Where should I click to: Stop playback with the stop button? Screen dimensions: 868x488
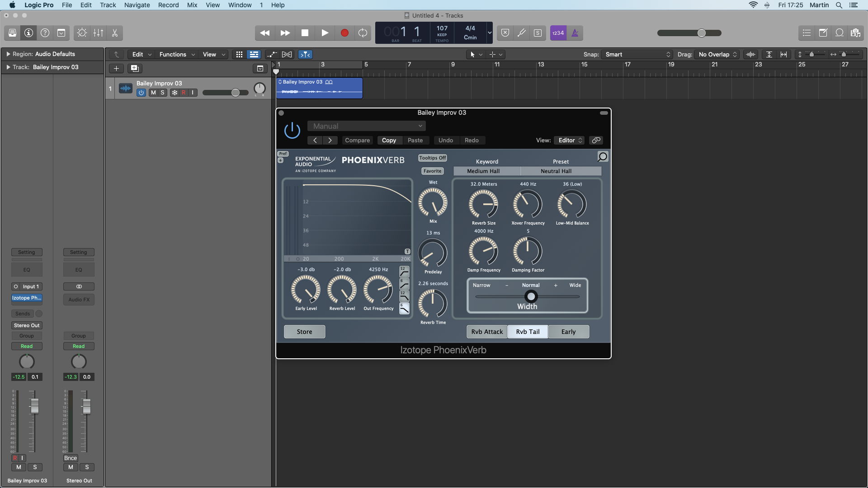pyautogui.click(x=305, y=33)
